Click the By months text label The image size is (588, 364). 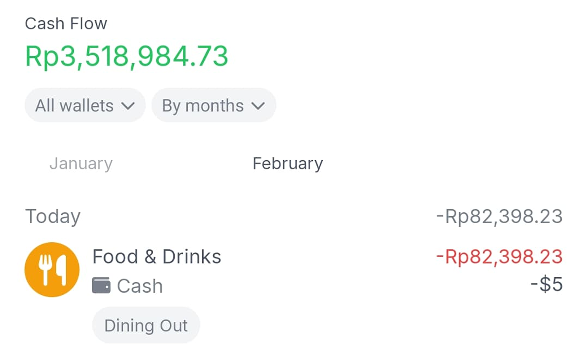pyautogui.click(x=203, y=106)
